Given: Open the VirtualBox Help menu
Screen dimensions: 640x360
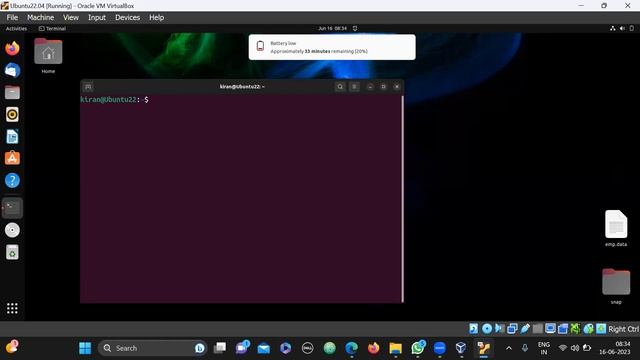Looking at the screenshot, I should point(156,18).
